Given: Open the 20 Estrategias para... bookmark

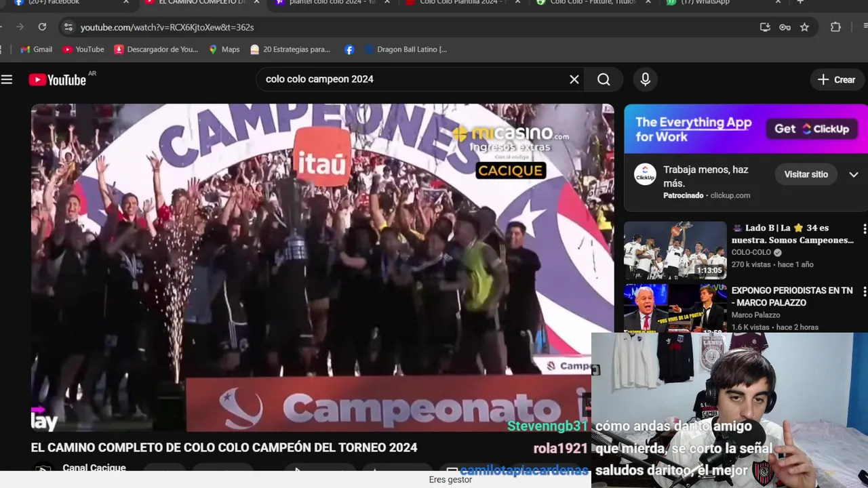Looking at the screenshot, I should click(x=290, y=49).
